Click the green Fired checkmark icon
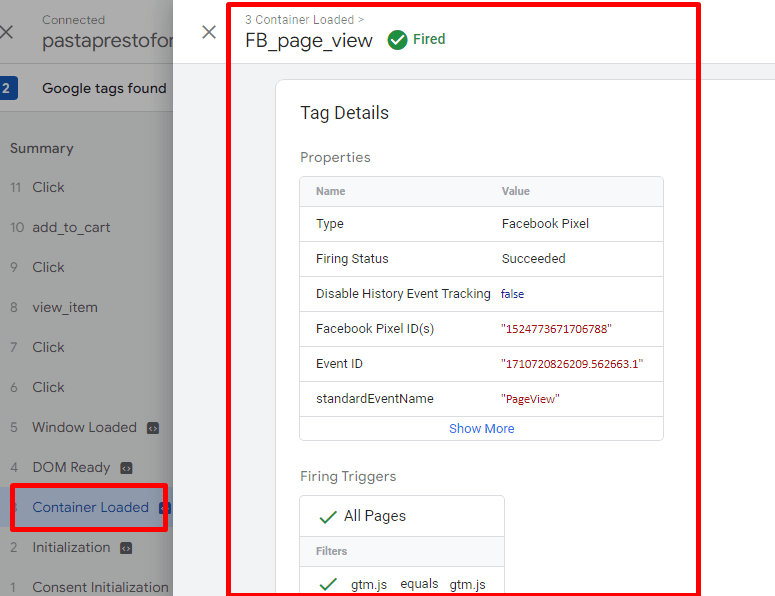Screen dimensions: 775x596 point(397,40)
